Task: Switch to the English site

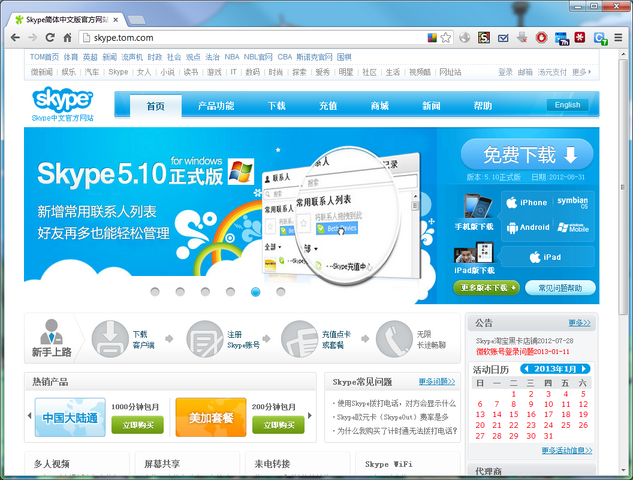Action: [567, 105]
